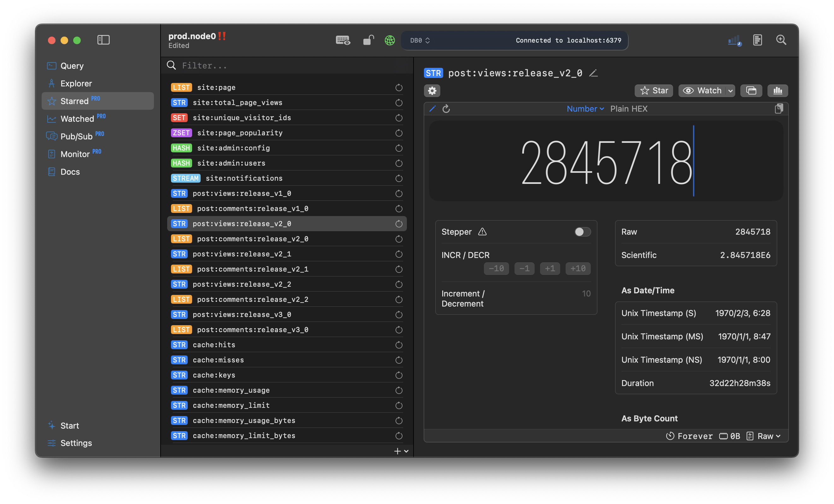Click the Filter search field

(288, 65)
